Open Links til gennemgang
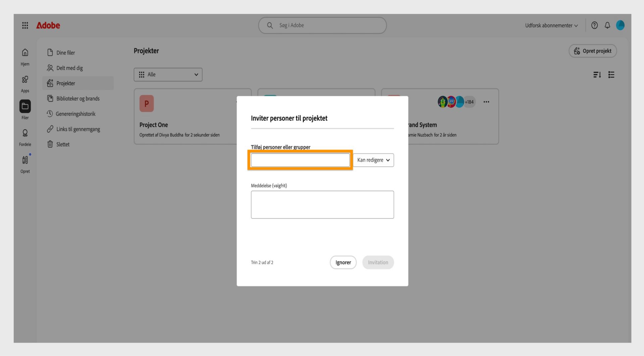This screenshot has width=644, height=356. pyautogui.click(x=78, y=129)
